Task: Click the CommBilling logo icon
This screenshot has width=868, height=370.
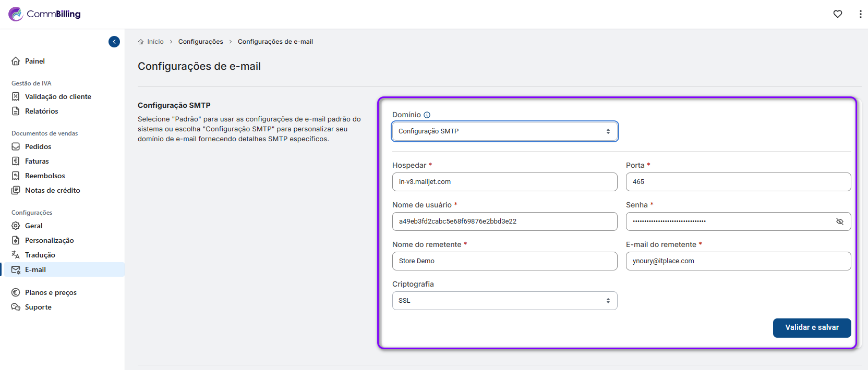Action: pos(16,14)
